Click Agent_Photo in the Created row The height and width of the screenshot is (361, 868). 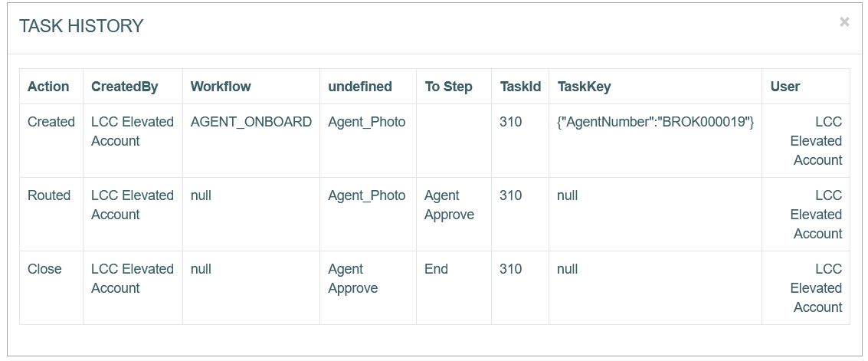366,122
